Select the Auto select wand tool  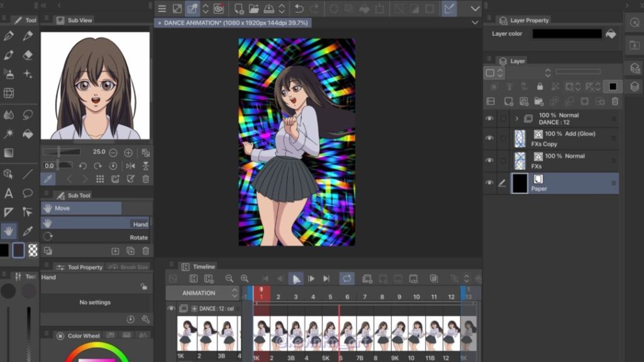[9, 134]
